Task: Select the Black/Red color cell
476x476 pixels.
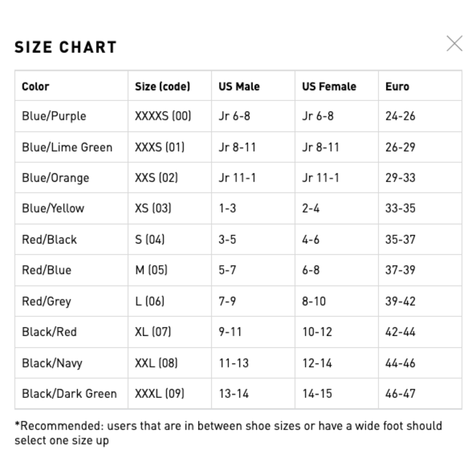Action: (49, 332)
